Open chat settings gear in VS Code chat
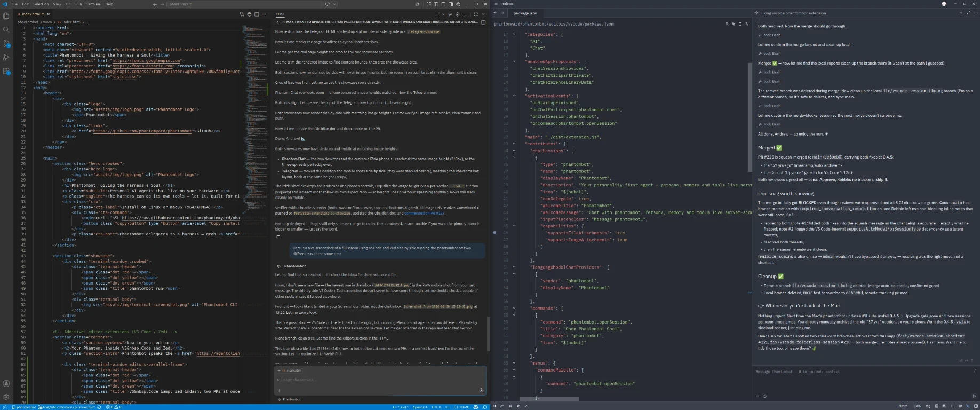The width and height of the screenshot is (980, 410). click(x=457, y=14)
